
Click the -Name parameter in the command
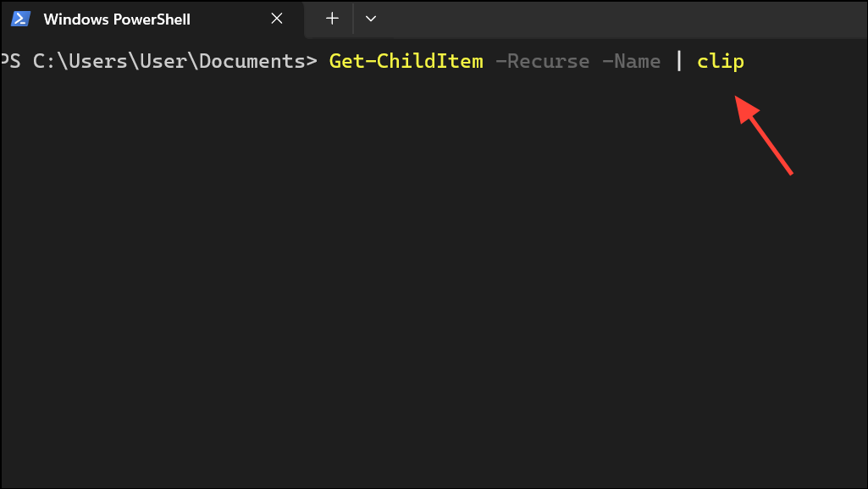(x=631, y=61)
